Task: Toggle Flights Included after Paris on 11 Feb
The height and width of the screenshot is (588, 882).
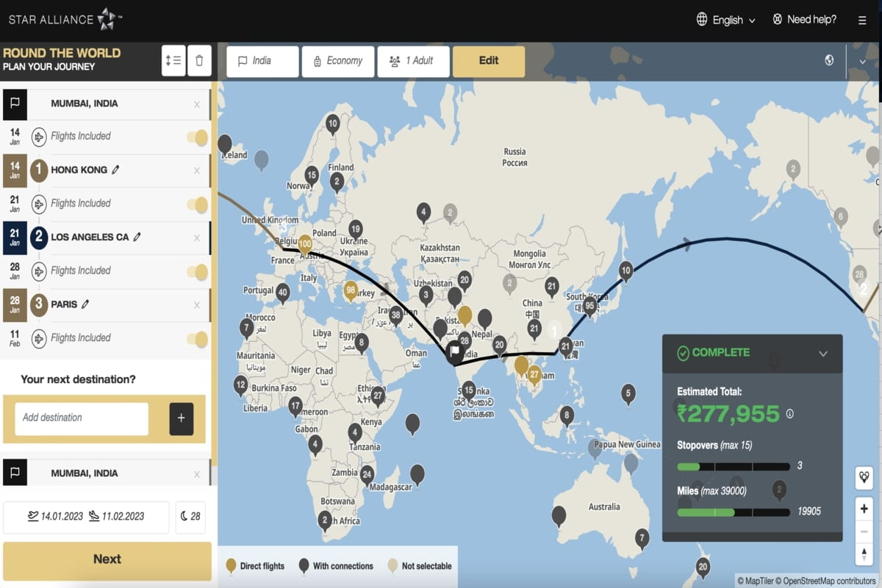Action: 197,339
